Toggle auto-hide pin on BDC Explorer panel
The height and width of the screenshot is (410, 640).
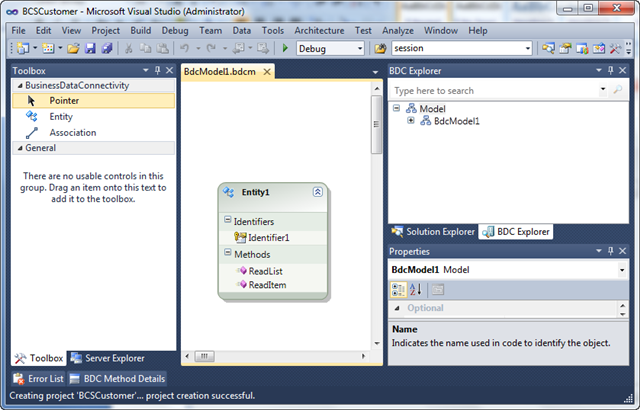click(x=611, y=71)
